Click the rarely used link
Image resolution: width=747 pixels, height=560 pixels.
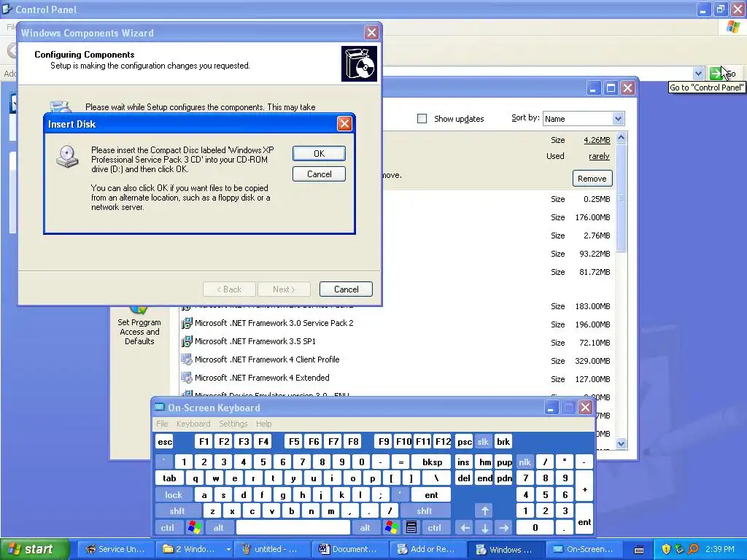tap(599, 156)
